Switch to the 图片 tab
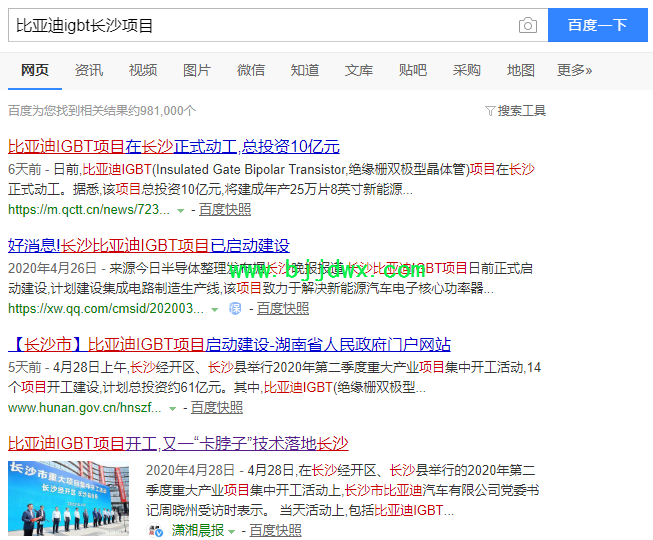 [197, 70]
